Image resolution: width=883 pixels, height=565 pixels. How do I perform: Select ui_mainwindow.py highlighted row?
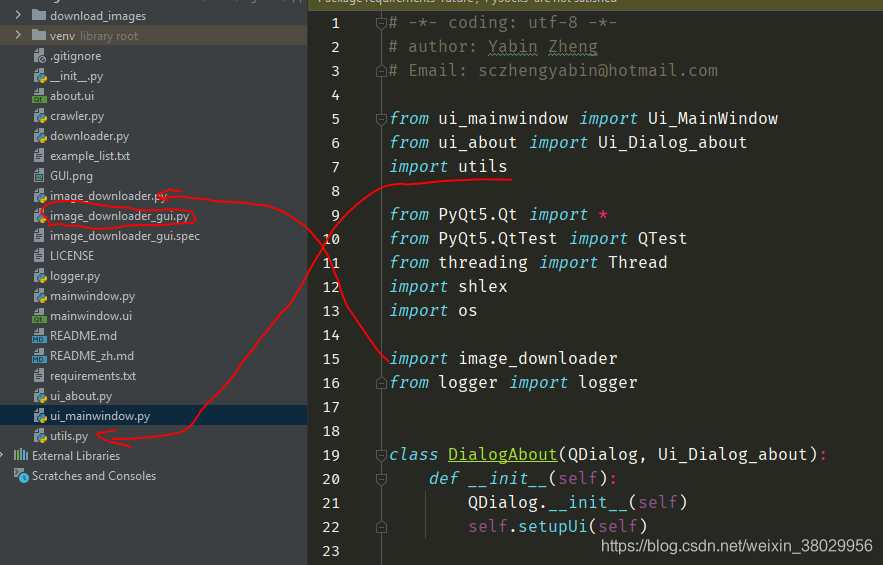pyautogui.click(x=153, y=416)
